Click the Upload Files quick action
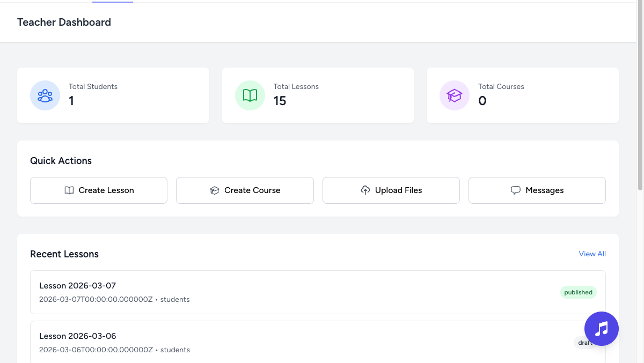Image resolution: width=644 pixels, height=363 pixels. 391,190
